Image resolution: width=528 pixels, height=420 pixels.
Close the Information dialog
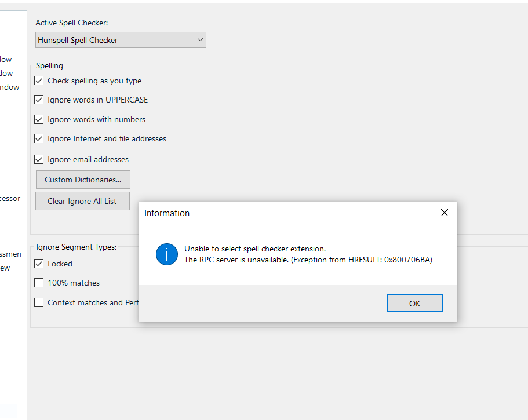pos(445,213)
